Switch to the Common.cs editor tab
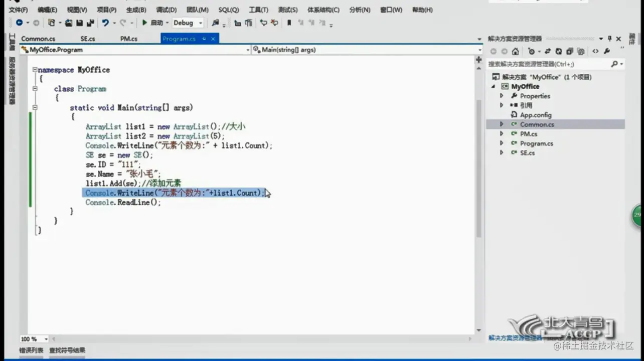Screen dimensions: 644x361 [38, 39]
